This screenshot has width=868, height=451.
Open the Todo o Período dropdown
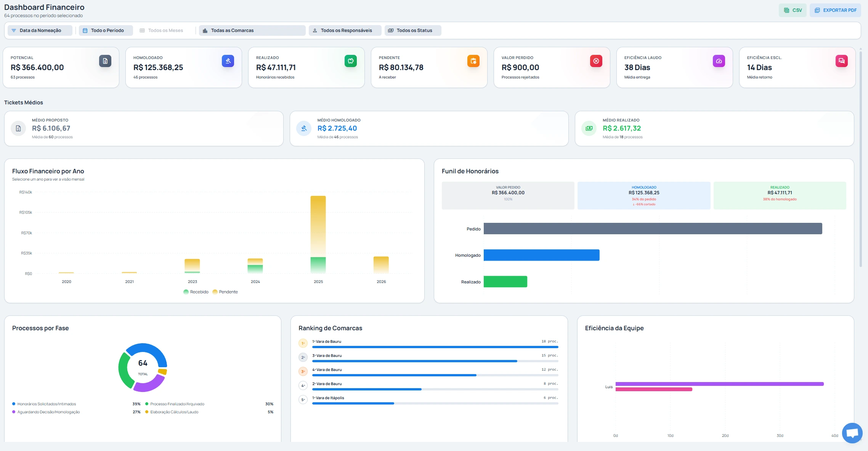point(106,30)
